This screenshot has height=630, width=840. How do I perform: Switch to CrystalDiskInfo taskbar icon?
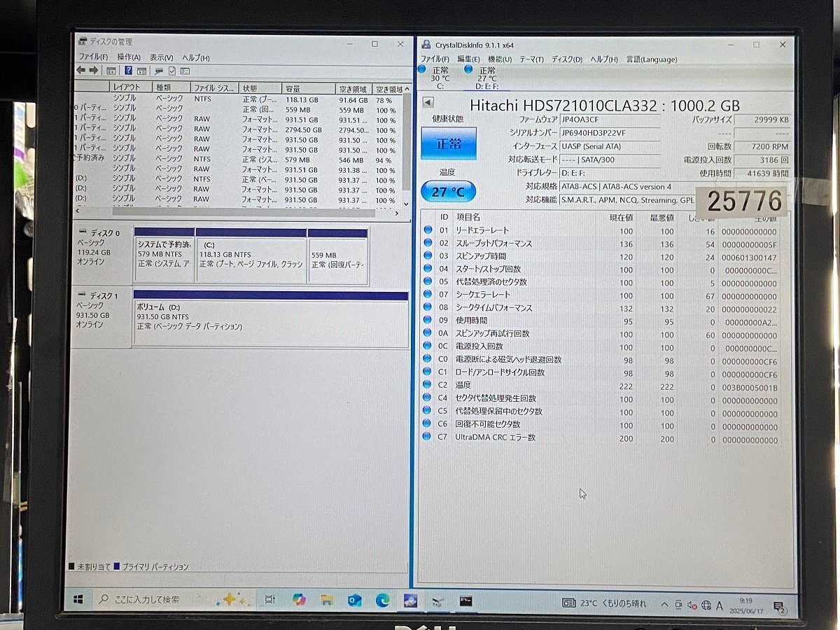point(410,601)
